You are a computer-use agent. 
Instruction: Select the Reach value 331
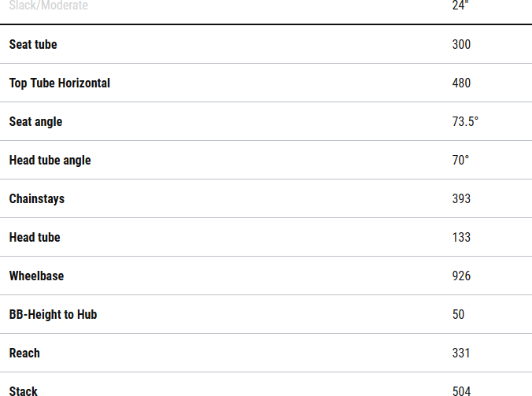[x=461, y=353]
